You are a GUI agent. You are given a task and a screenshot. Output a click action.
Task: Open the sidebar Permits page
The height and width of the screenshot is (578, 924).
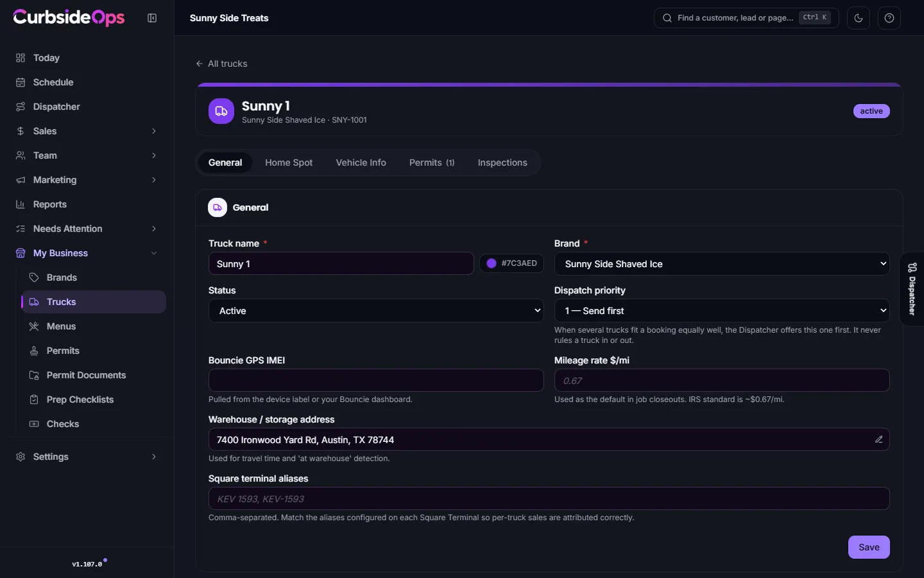[x=94, y=351]
